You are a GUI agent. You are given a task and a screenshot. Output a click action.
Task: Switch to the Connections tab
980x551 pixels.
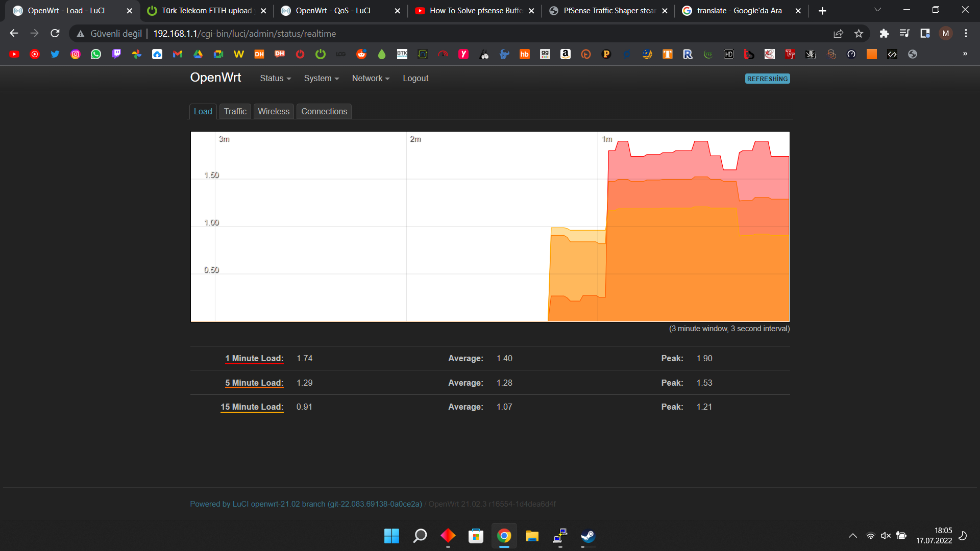point(324,112)
